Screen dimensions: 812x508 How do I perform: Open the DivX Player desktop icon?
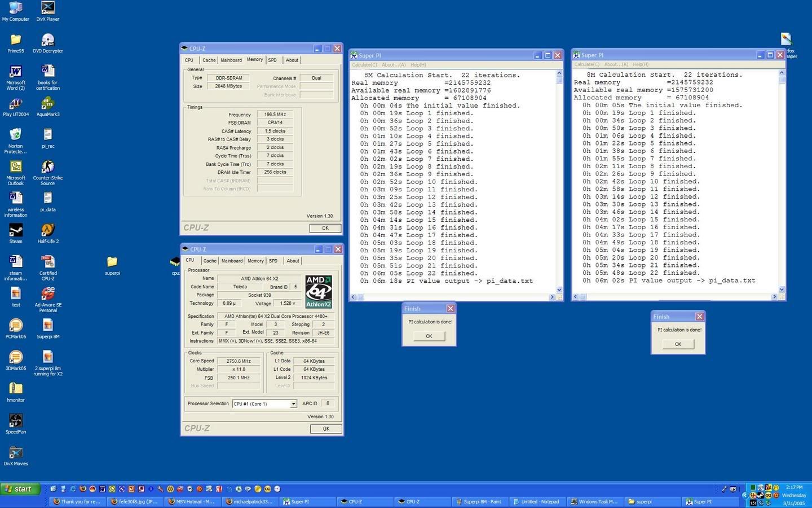click(x=48, y=11)
